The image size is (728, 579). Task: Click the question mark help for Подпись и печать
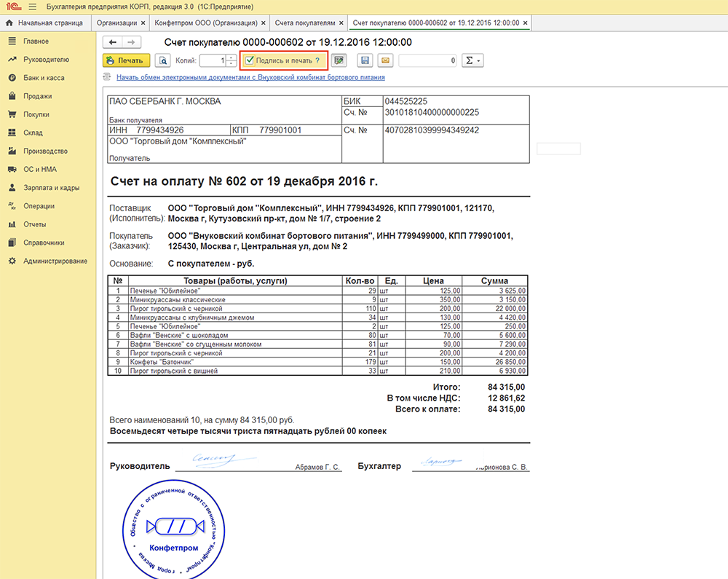pyautogui.click(x=317, y=60)
